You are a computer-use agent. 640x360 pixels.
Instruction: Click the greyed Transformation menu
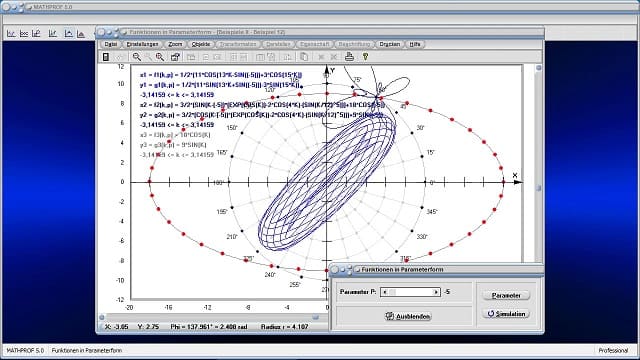[238, 44]
